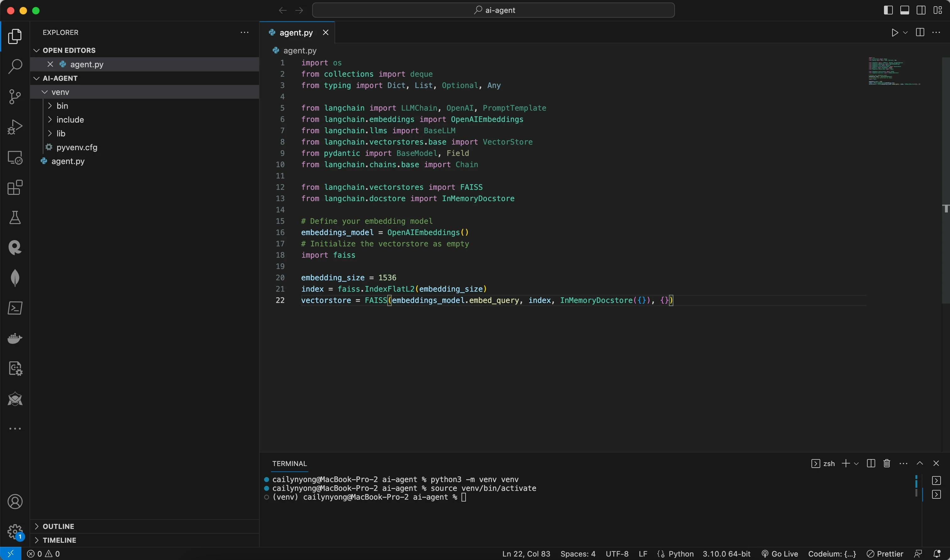Open the Testing flask icon
950x560 pixels.
[15, 217]
